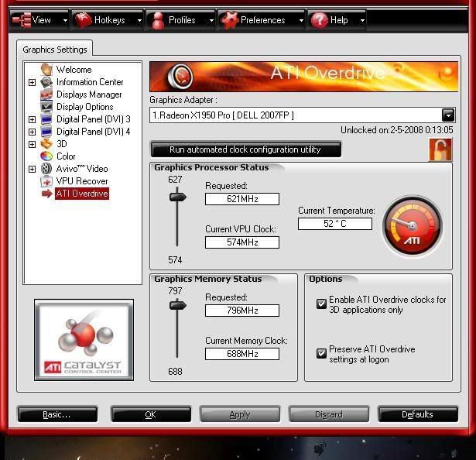Click the Avivo Video film reel icon
476x460 pixels.
click(x=46, y=169)
